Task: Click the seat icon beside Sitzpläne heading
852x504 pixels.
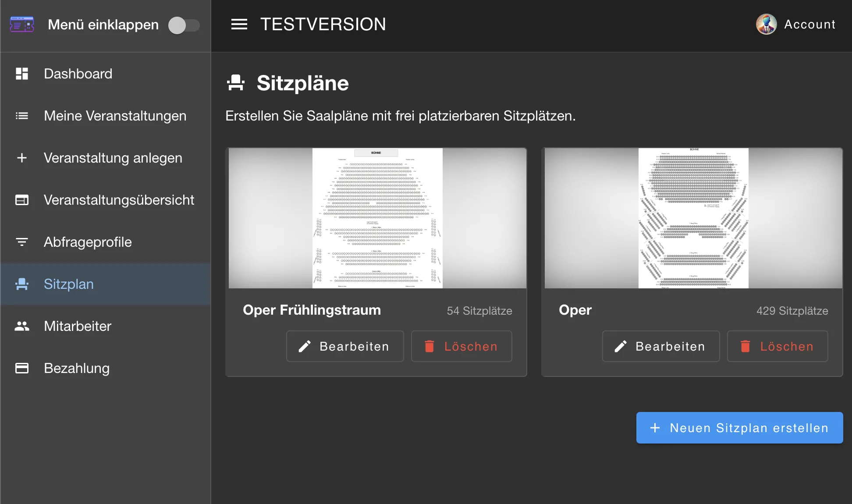Action: point(236,83)
